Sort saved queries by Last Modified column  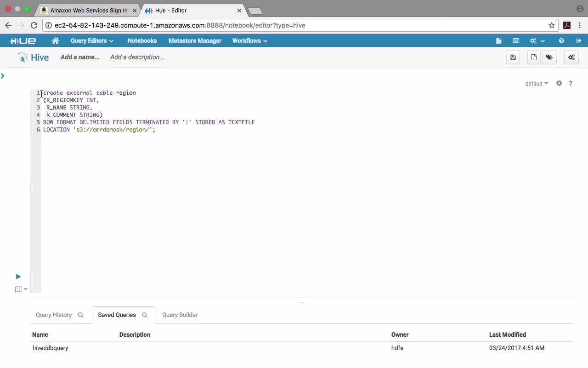point(508,335)
